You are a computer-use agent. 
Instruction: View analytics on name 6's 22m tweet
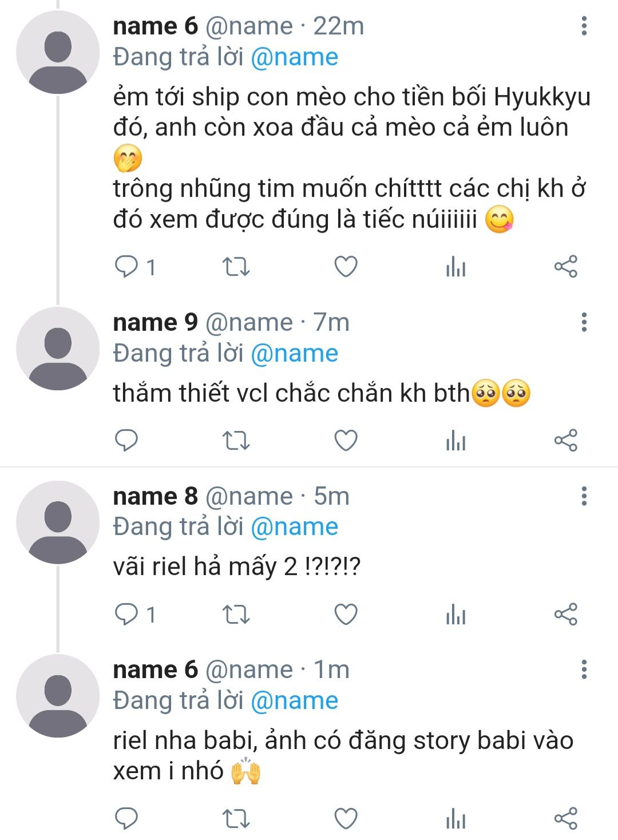455,267
